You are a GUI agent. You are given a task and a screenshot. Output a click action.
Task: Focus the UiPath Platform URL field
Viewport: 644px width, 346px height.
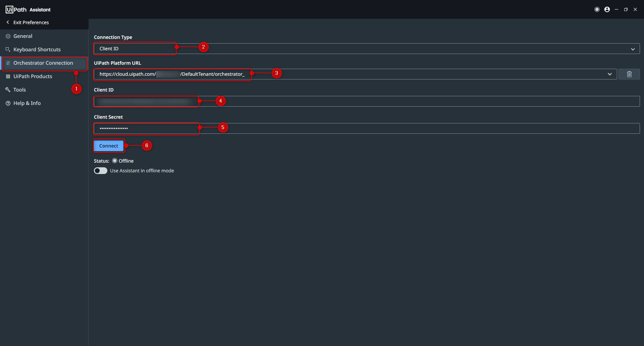tap(355, 74)
